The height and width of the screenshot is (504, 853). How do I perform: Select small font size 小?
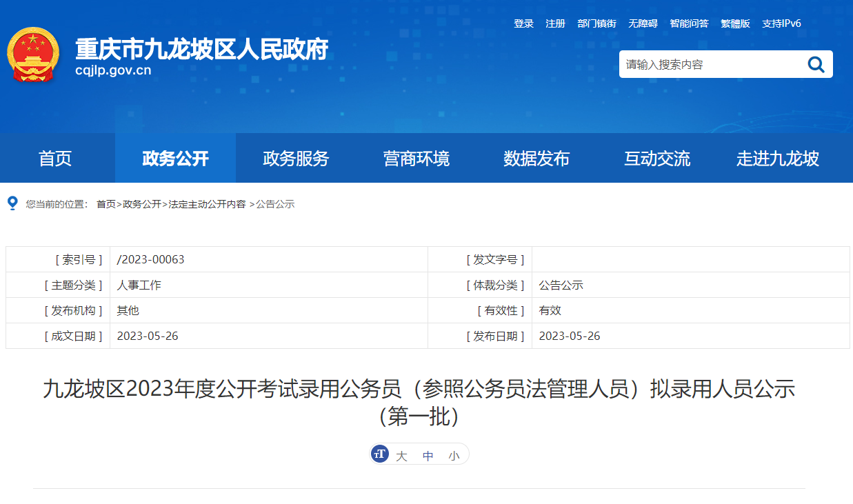(454, 456)
